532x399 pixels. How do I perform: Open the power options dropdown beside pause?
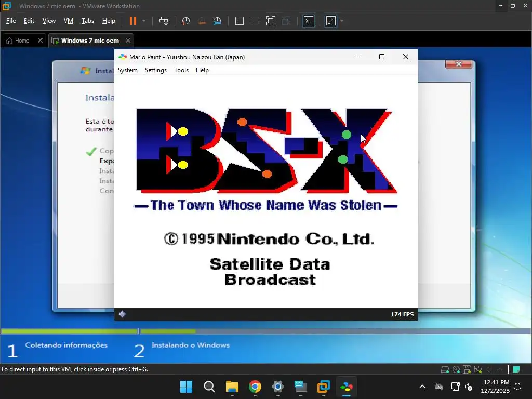point(144,21)
